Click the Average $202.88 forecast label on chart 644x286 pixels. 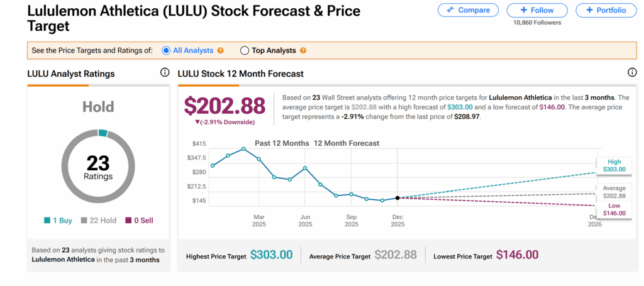coord(614,192)
